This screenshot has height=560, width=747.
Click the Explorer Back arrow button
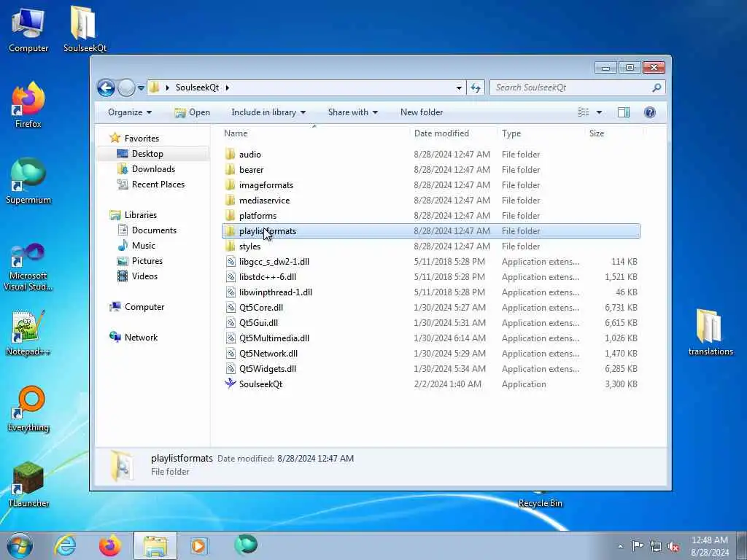[x=106, y=87]
